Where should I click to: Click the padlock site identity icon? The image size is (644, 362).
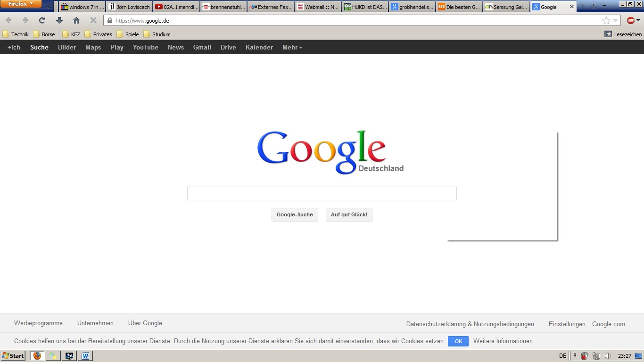[x=110, y=21]
